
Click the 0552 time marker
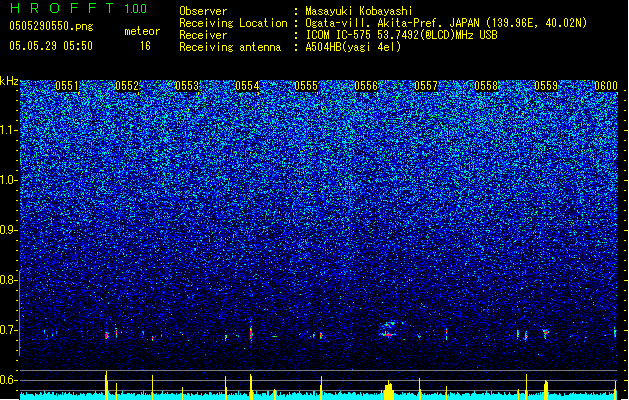[127, 86]
